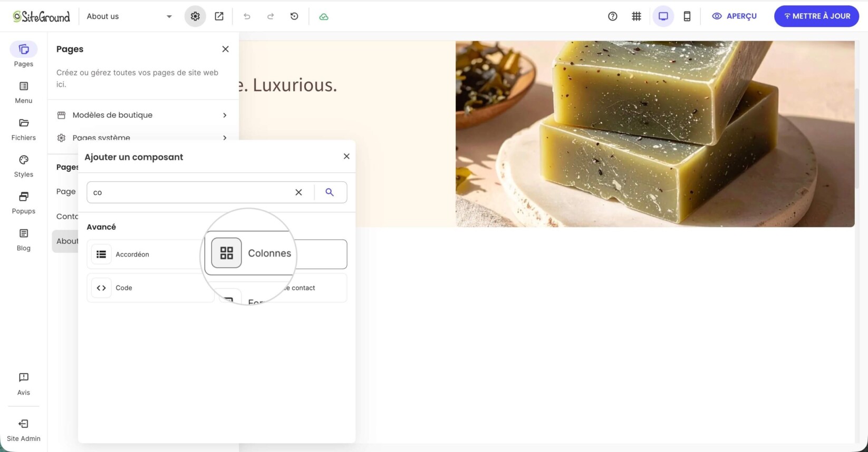
Task: Preview site with APERÇU
Action: (x=734, y=16)
